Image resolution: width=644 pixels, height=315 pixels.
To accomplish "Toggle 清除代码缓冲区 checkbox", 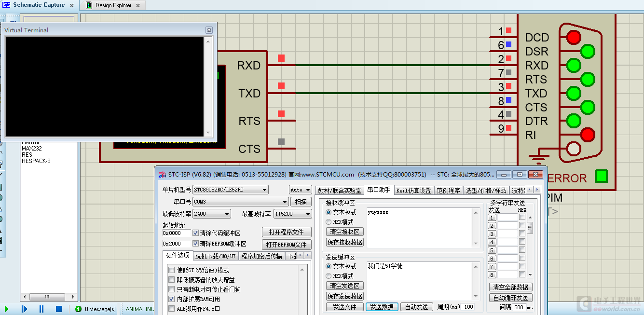I will coord(195,233).
